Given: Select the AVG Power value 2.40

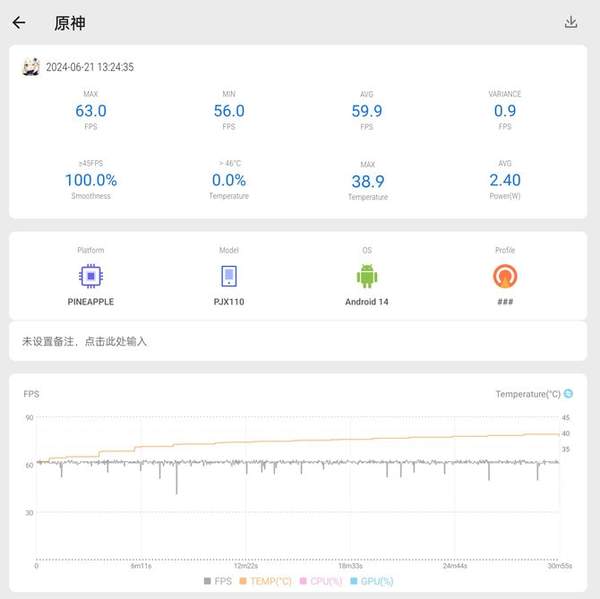Looking at the screenshot, I should (505, 180).
